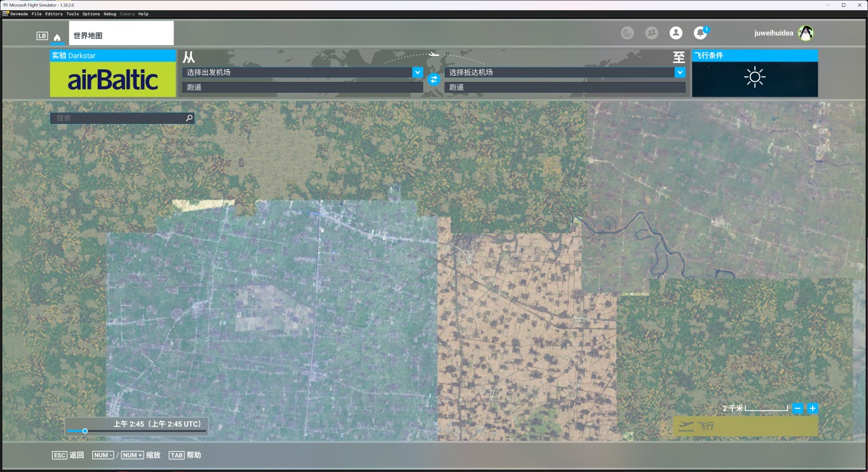Expand the arrival airport dropdown arrow
The height and width of the screenshot is (472, 868).
point(680,72)
